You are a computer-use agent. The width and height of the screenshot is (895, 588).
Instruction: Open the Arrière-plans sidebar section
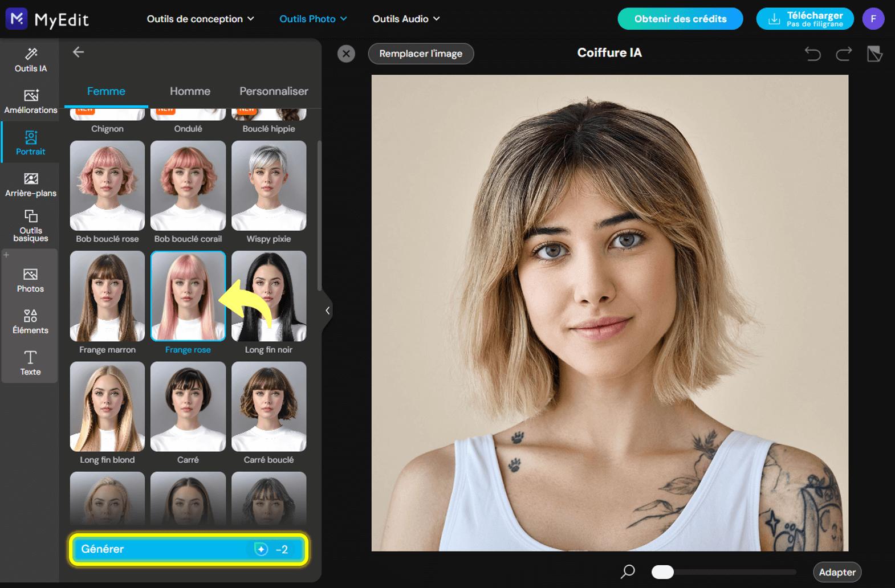pos(31,185)
